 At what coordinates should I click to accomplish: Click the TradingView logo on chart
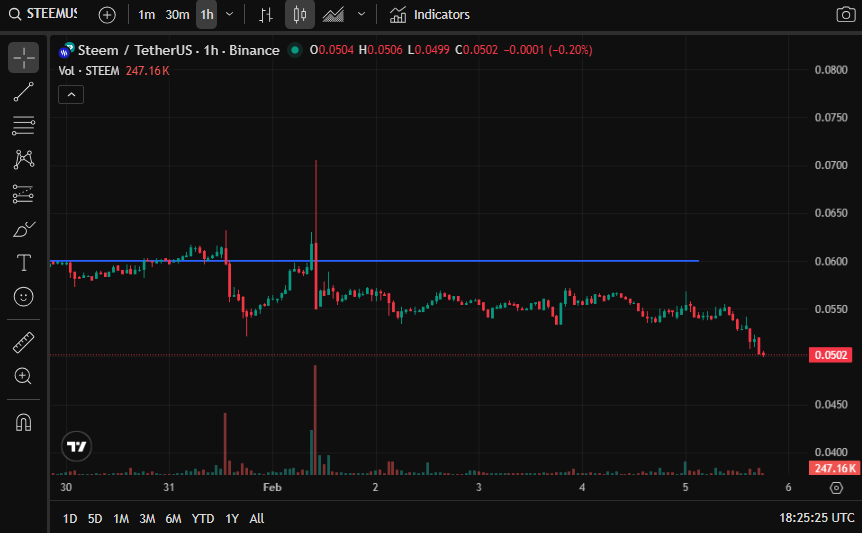tap(76, 447)
